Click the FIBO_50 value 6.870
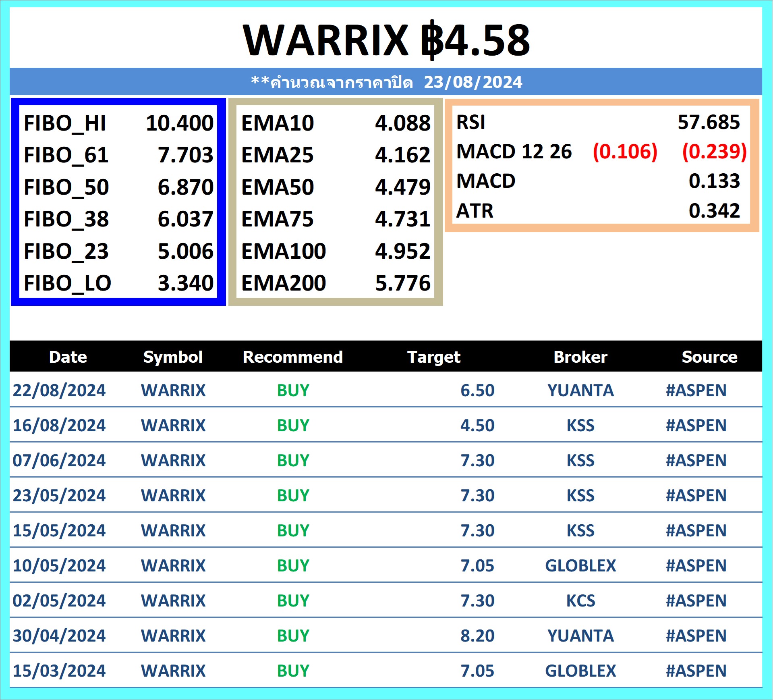The image size is (773, 700). [x=185, y=187]
